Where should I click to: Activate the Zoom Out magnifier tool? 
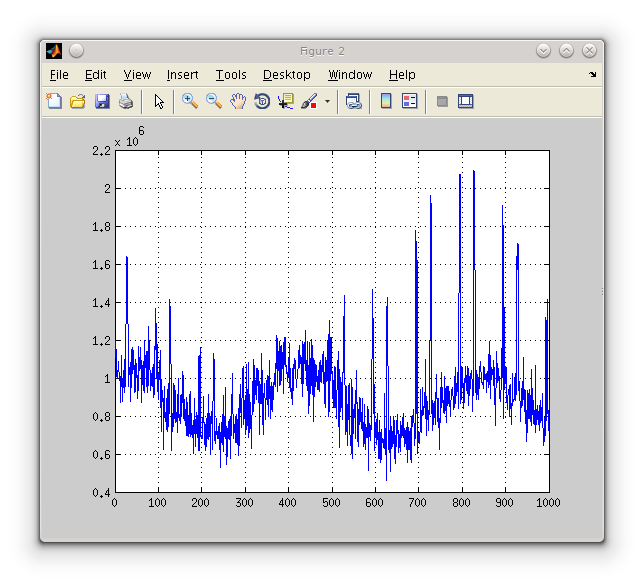point(214,101)
